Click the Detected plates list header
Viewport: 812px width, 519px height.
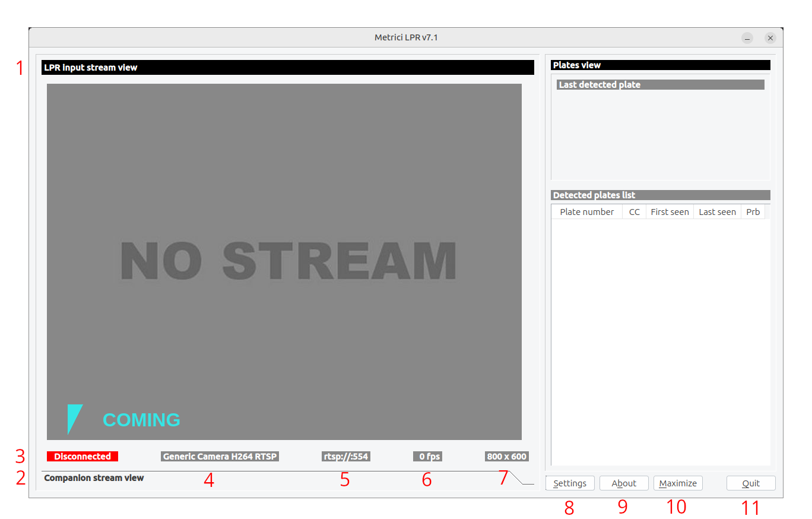[x=661, y=195]
